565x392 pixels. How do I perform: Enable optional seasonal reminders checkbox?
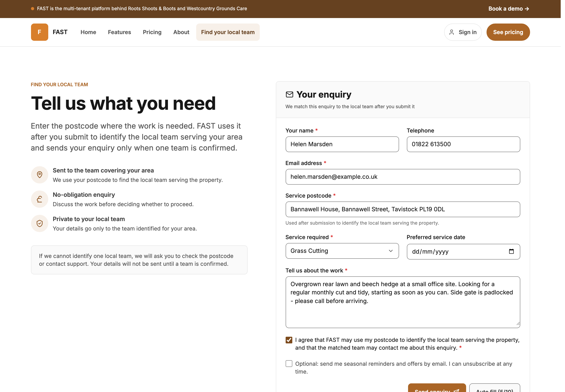tap(289, 364)
